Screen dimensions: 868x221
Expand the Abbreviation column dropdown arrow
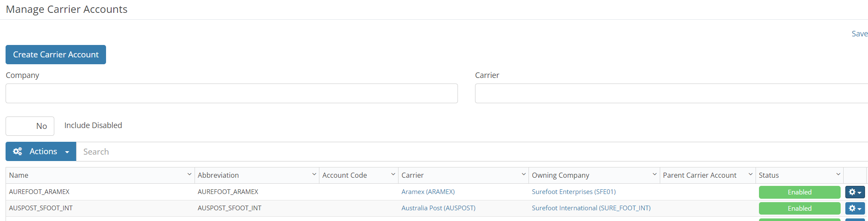coord(314,175)
